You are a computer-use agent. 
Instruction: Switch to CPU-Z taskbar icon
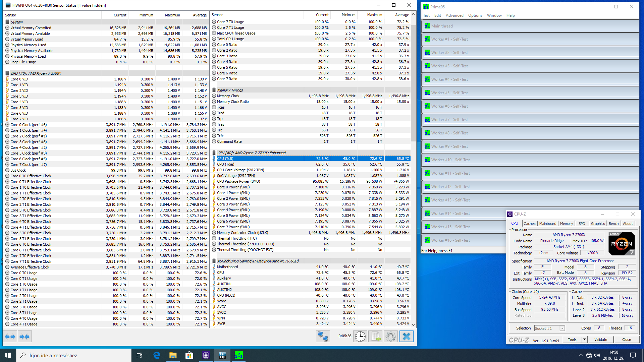[206, 355]
